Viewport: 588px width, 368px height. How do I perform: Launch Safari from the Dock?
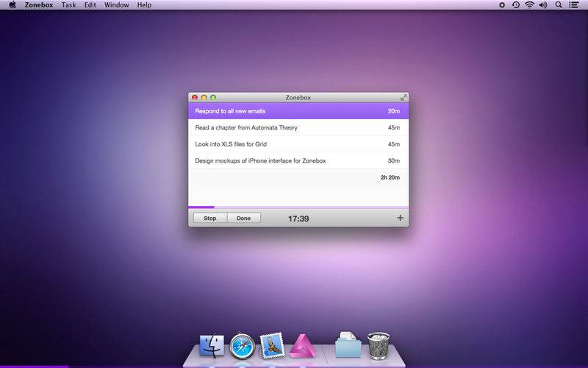(243, 346)
